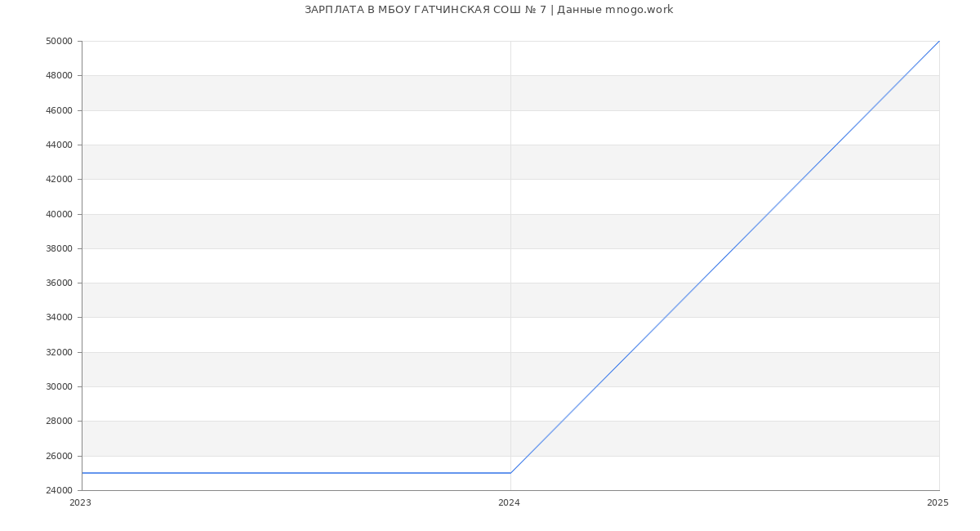Click the 44000 y-axis label
The image size is (980, 531).
click(60, 145)
